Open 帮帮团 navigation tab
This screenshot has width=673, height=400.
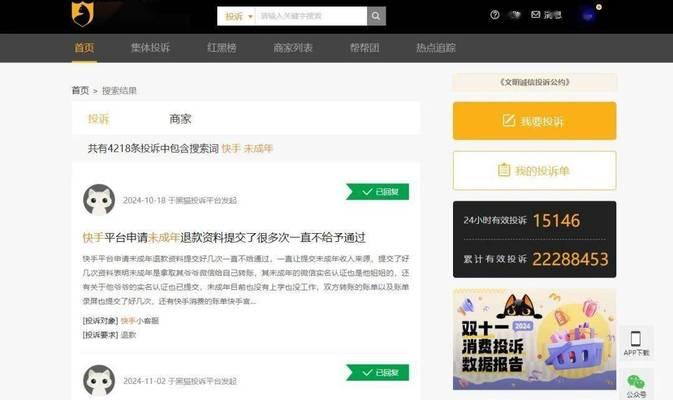tap(364, 48)
